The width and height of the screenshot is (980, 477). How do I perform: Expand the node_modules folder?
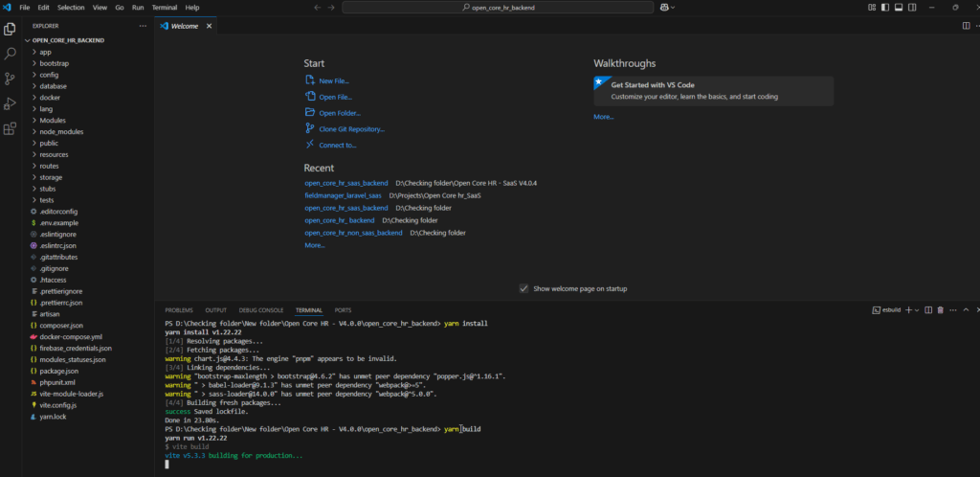click(x=61, y=132)
